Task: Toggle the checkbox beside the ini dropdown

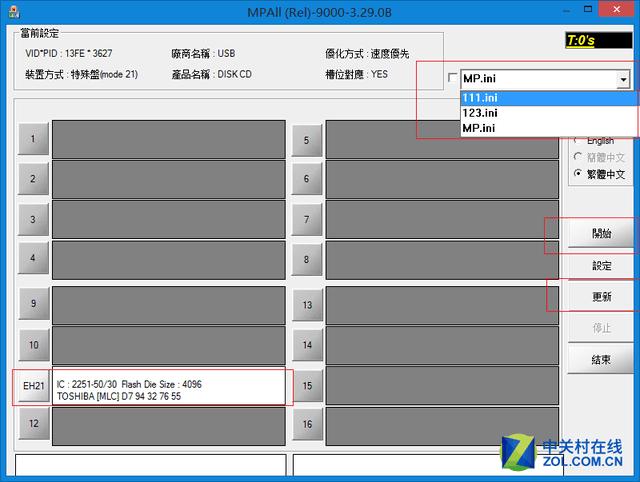Action: click(453, 78)
